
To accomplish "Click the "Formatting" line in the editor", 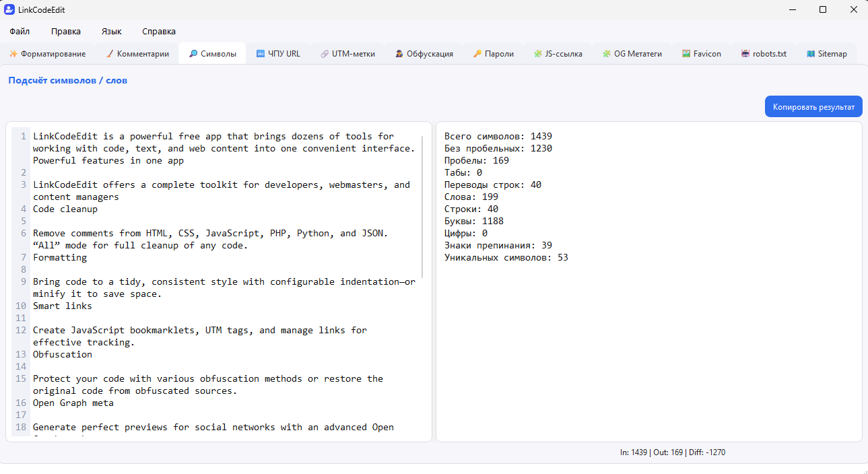I will 60,257.
